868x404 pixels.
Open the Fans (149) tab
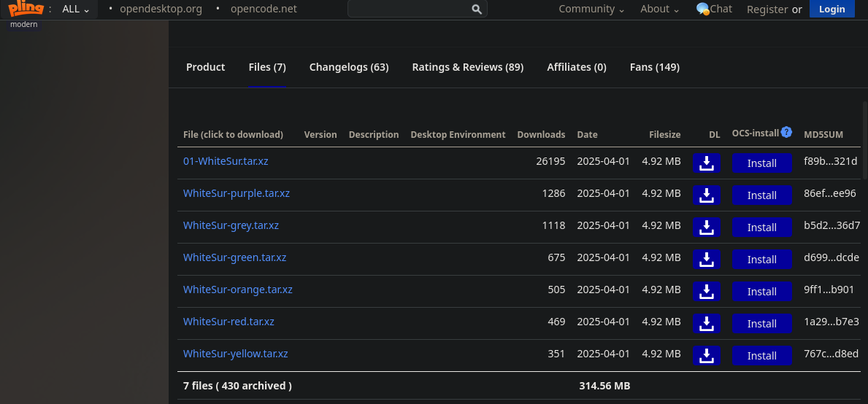point(655,67)
